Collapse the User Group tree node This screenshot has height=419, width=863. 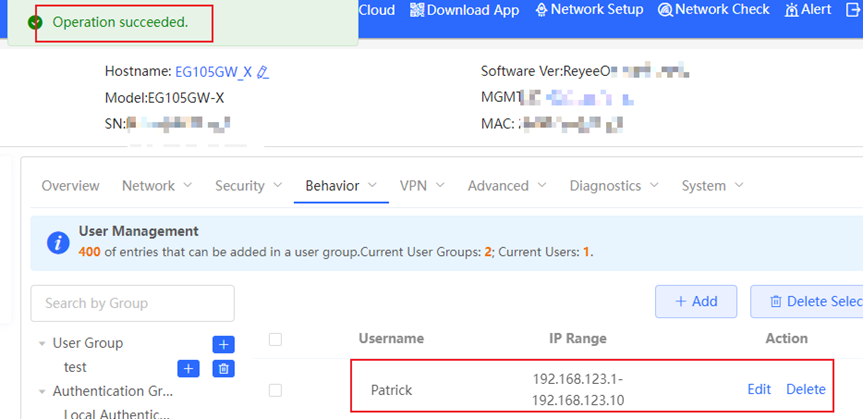coord(42,344)
